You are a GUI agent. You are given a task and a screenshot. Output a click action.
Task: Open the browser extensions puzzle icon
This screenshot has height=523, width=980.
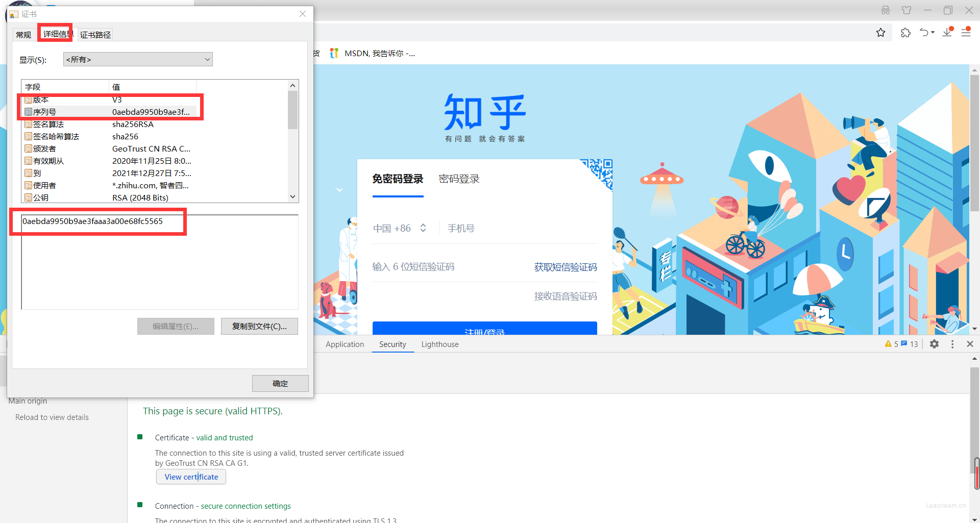point(905,33)
